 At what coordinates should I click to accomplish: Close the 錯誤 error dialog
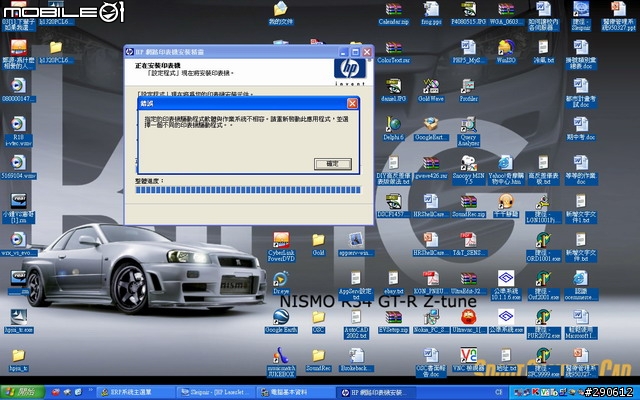pos(352,104)
